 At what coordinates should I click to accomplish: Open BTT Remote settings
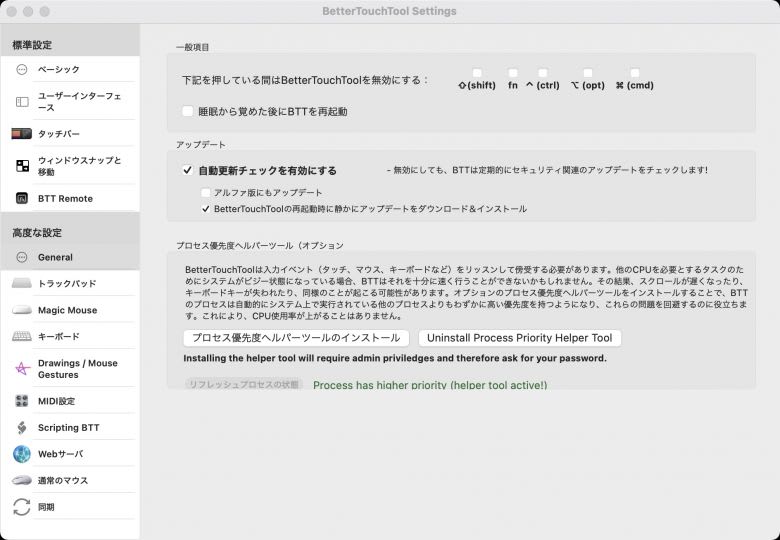coord(71,198)
